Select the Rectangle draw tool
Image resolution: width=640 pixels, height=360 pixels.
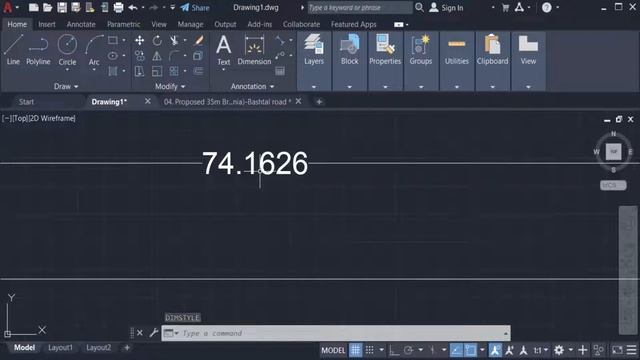point(113,40)
